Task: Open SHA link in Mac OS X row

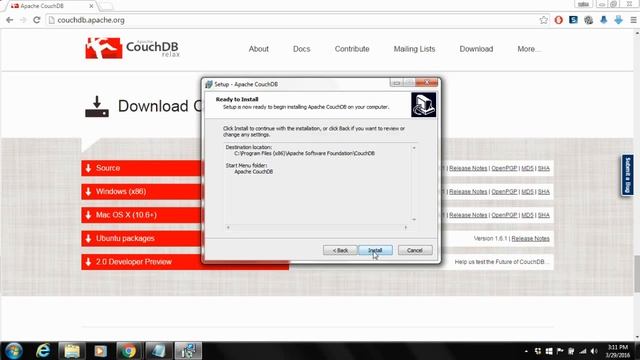Action: pos(543,215)
